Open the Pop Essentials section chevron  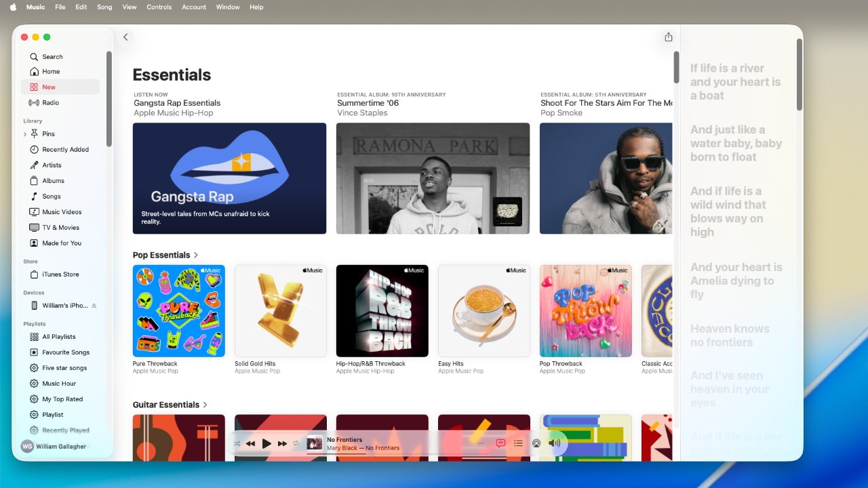coord(196,256)
